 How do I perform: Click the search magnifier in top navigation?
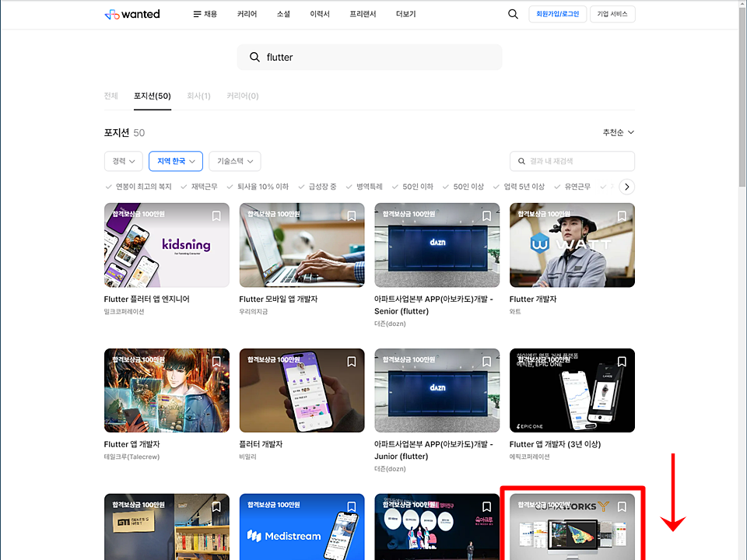point(513,14)
